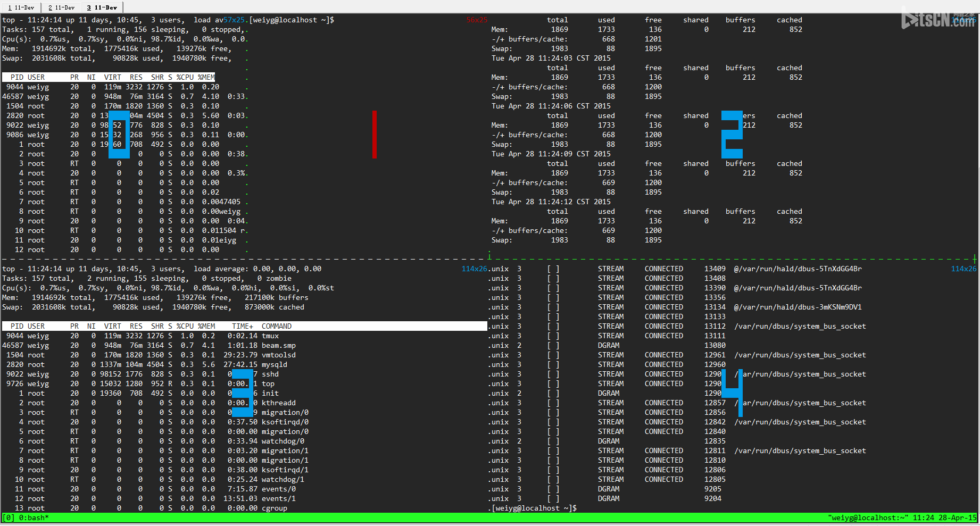Click the "weiyg@localhost:~" status bar title
980x526 pixels.
pyautogui.click(x=868, y=518)
